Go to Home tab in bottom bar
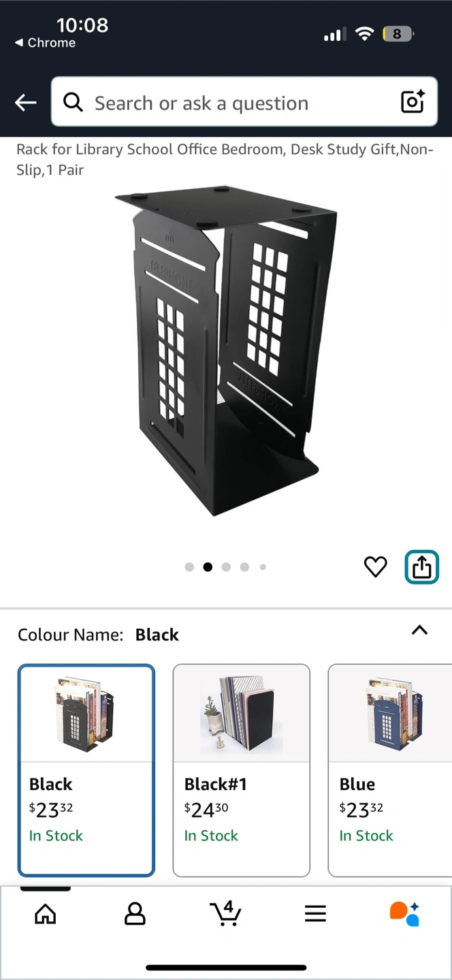This screenshot has height=980, width=452. 45,913
